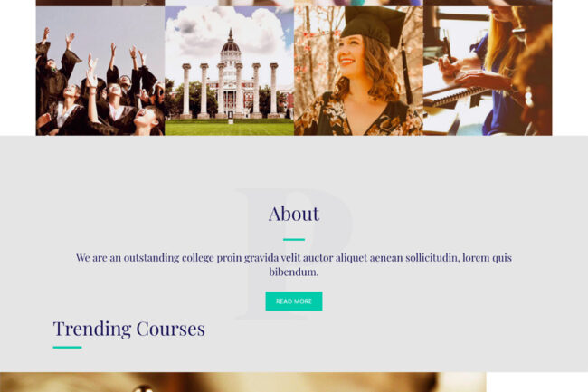Click the cropped top-right gallery image strip
588x392 pixels.
488,3
